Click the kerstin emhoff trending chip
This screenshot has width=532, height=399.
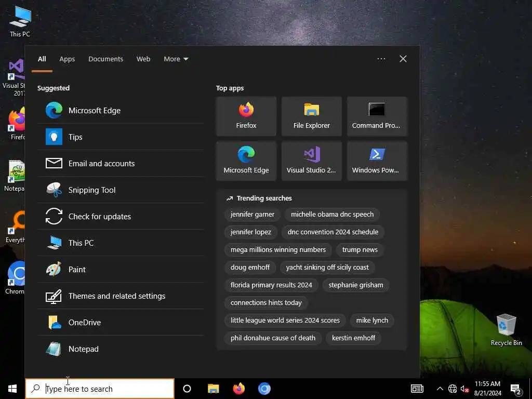coord(353,338)
